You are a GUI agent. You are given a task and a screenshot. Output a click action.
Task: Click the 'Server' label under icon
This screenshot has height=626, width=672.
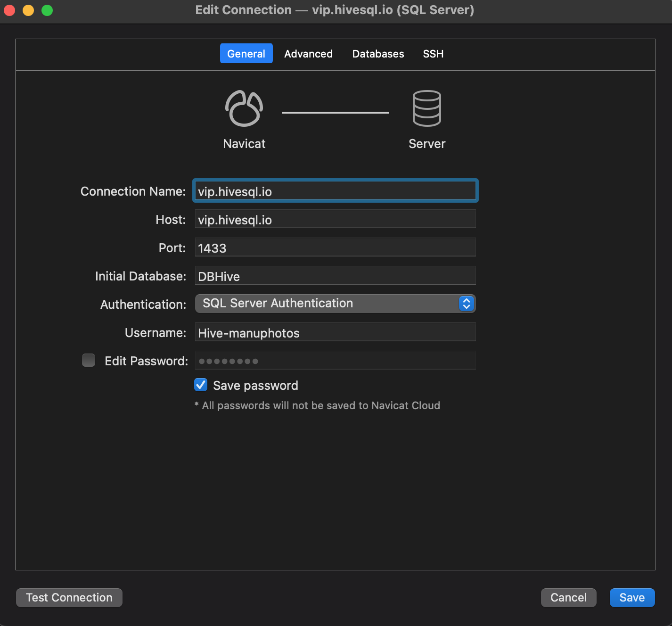click(x=427, y=144)
